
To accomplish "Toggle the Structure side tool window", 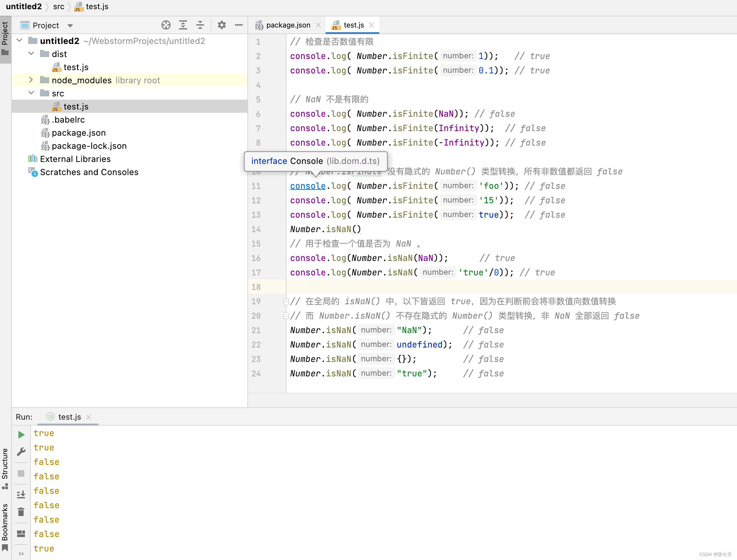I will point(5,469).
